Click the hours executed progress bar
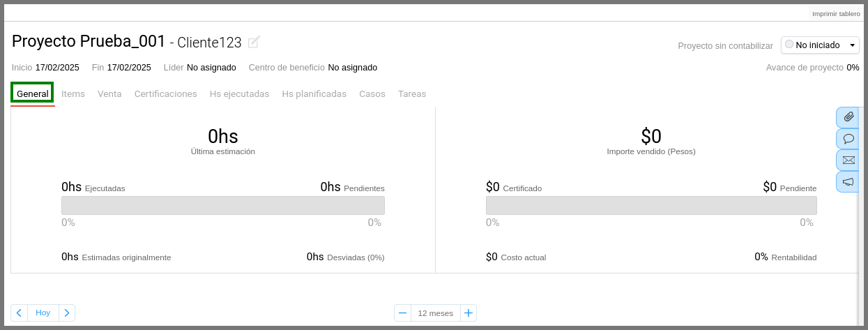Viewport: 868px width, 330px height. (x=223, y=205)
